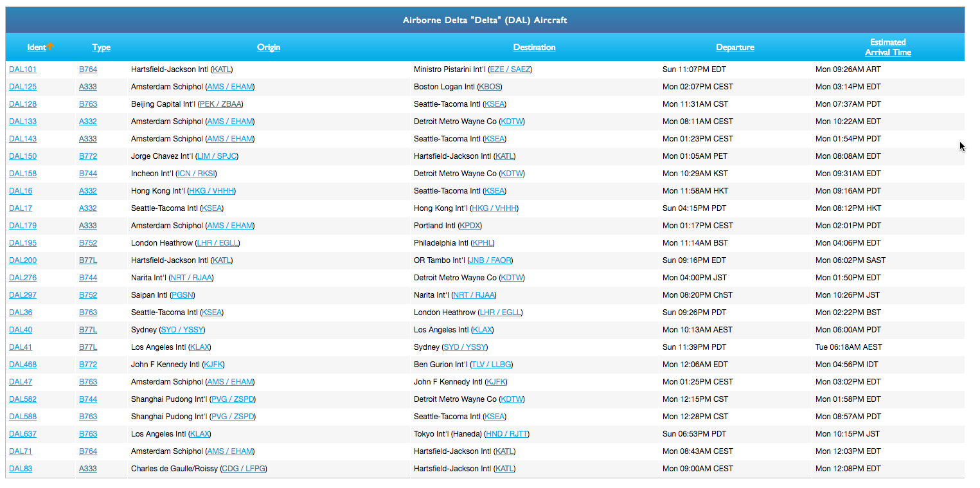Open flight DAL133

(x=22, y=122)
